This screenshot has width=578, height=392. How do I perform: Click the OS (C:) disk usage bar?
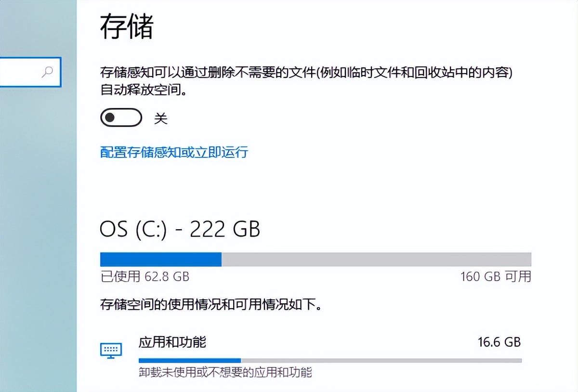315,259
